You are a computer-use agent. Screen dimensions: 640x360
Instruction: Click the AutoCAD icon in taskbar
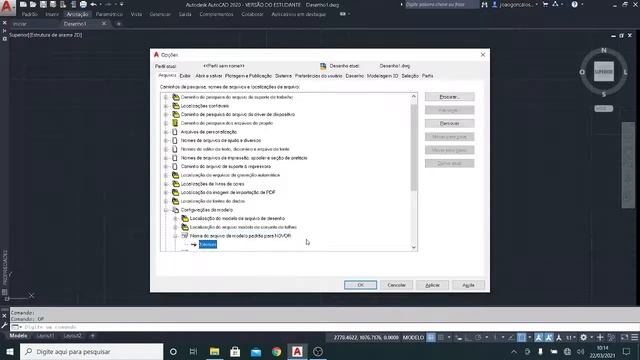297,351
